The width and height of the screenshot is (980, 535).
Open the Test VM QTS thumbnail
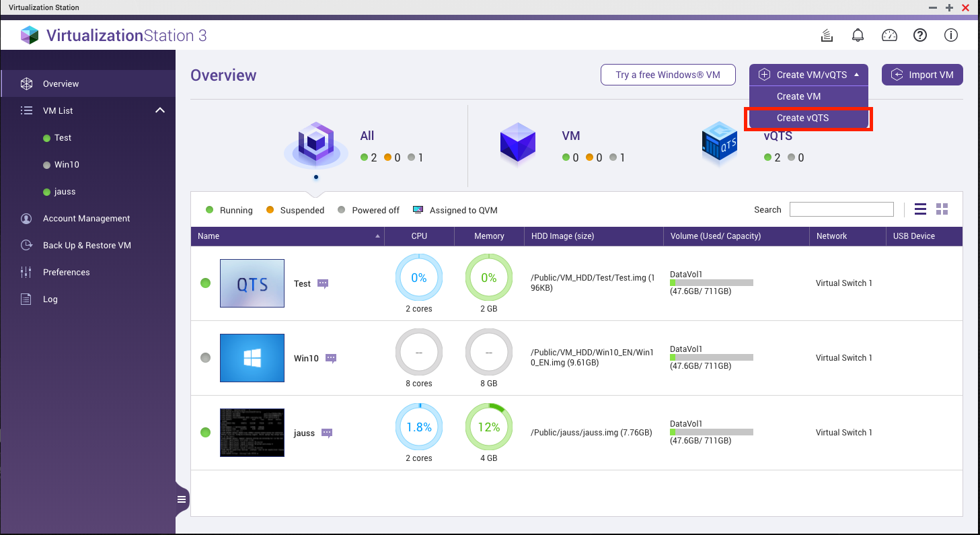coord(252,283)
